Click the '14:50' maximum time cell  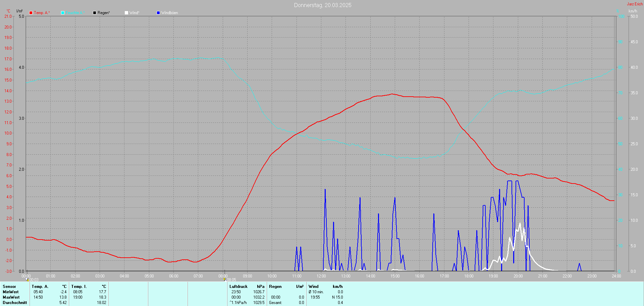pyautogui.click(x=38, y=297)
